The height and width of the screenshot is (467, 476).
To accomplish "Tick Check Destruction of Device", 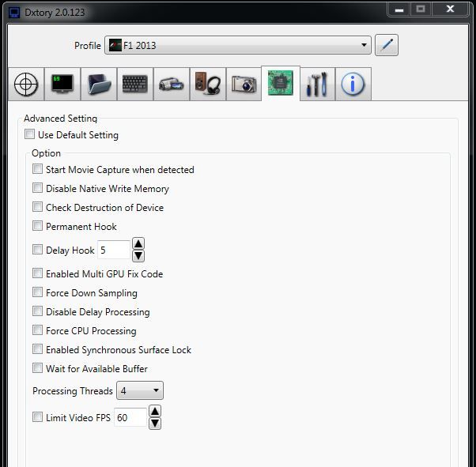I will pyautogui.click(x=37, y=207).
